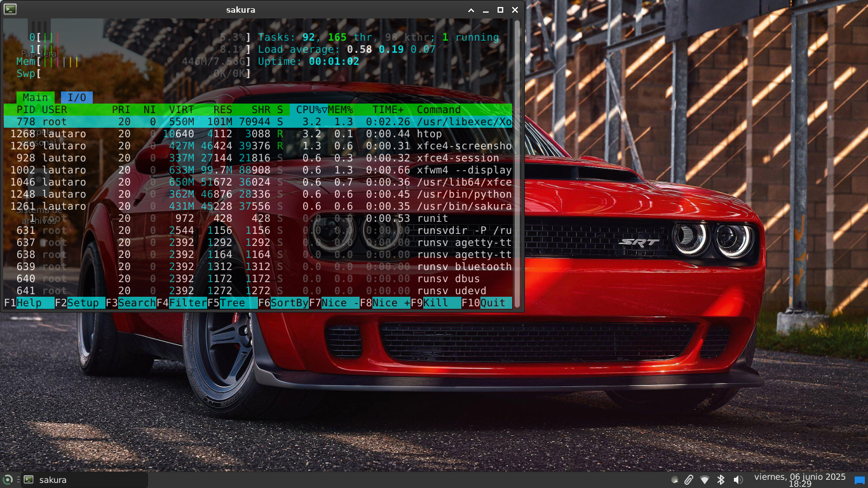This screenshot has width=868, height=488.
Task: Click the blue show desktop icon
Action: pyautogui.click(x=860, y=480)
